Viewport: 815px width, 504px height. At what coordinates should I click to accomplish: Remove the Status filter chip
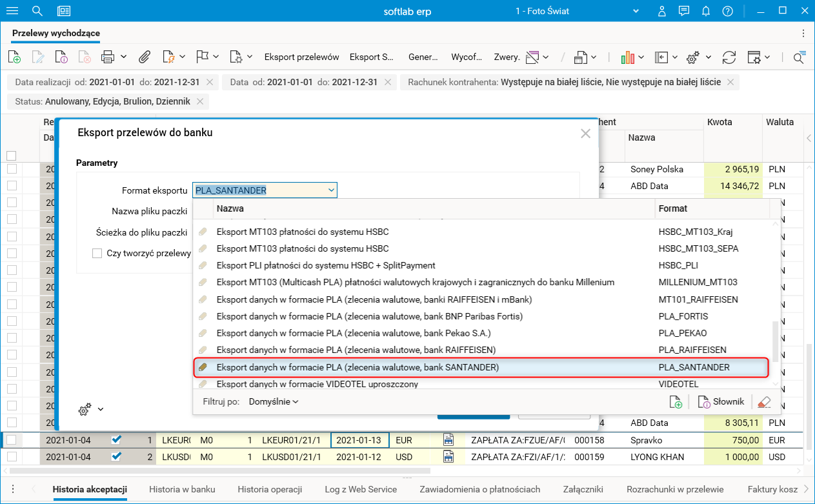(x=200, y=101)
